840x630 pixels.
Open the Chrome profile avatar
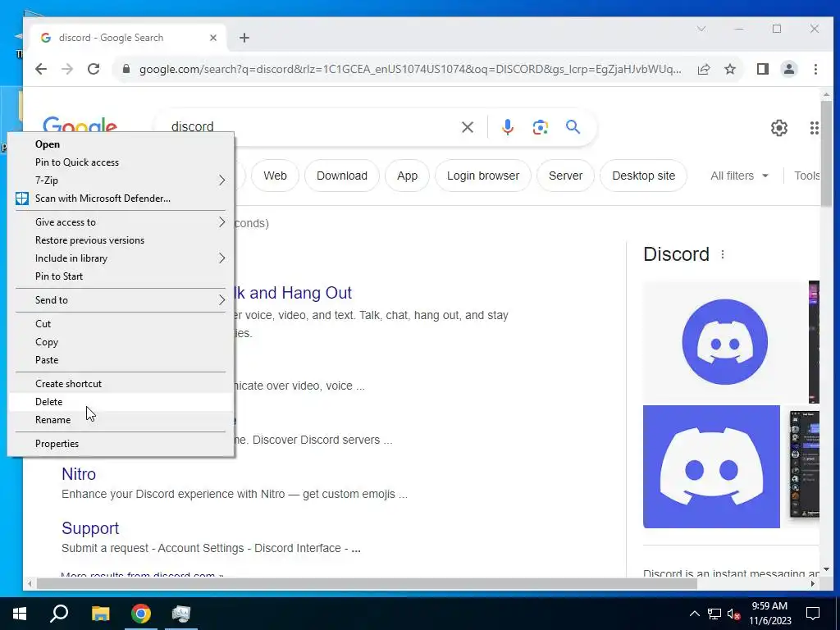point(789,69)
